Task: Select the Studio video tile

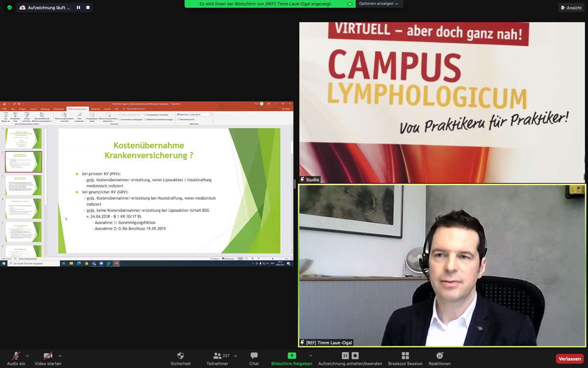Action: (x=441, y=103)
